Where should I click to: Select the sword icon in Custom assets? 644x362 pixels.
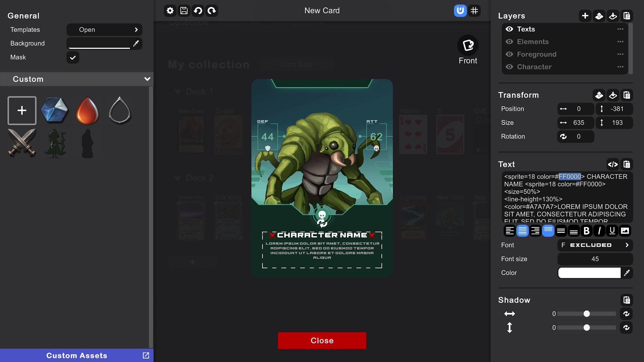coord(22,143)
